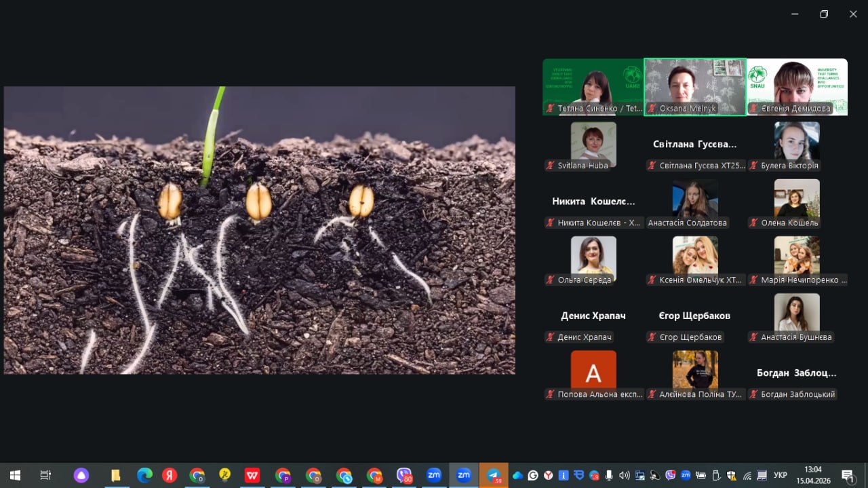Open Task View in the taskbar
Viewport: 868px width, 488px height.
coord(45,476)
